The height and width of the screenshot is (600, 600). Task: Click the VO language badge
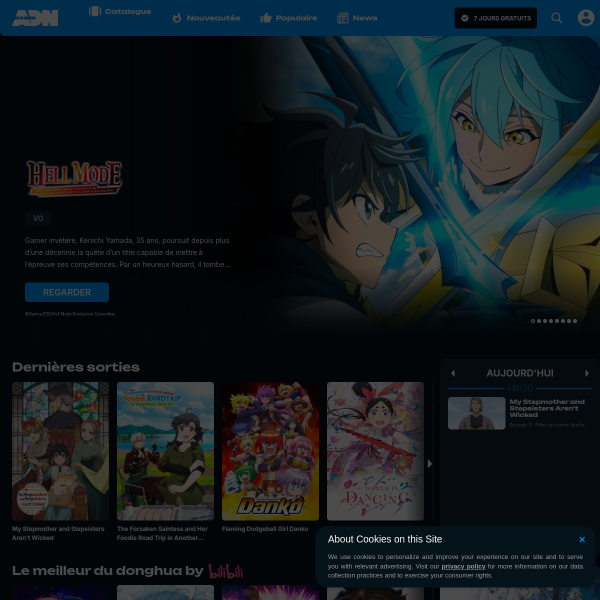(38, 218)
